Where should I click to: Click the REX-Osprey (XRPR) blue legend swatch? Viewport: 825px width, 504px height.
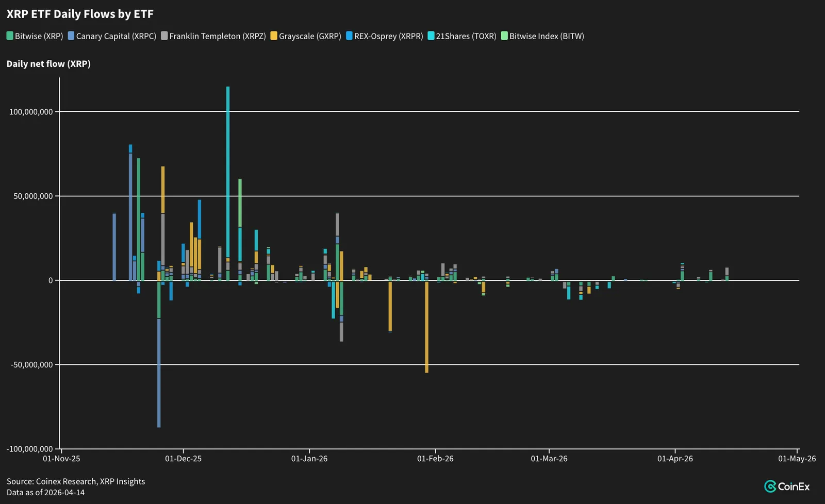[349, 36]
